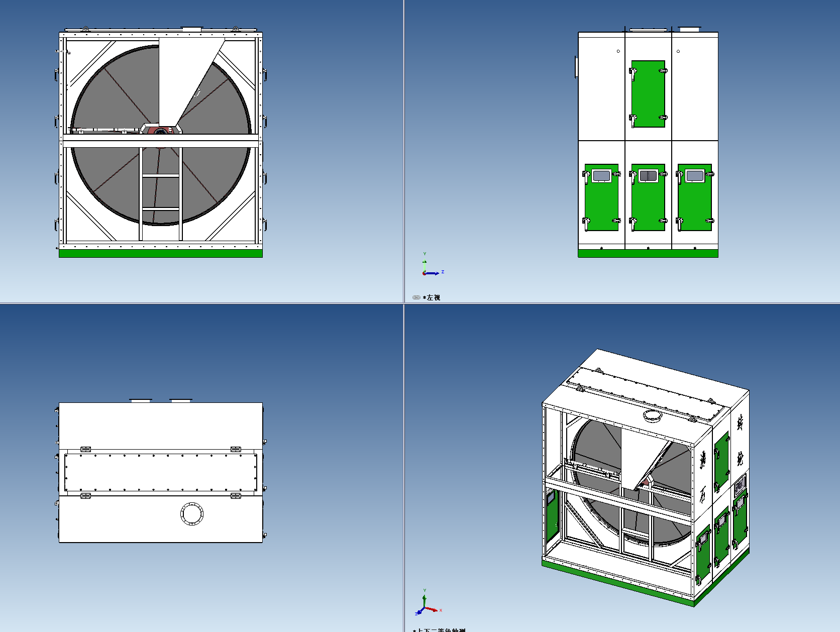Screen dimensions: 840x632
Task: Click the *上下二等角轴测 view label
Action: (439, 630)
